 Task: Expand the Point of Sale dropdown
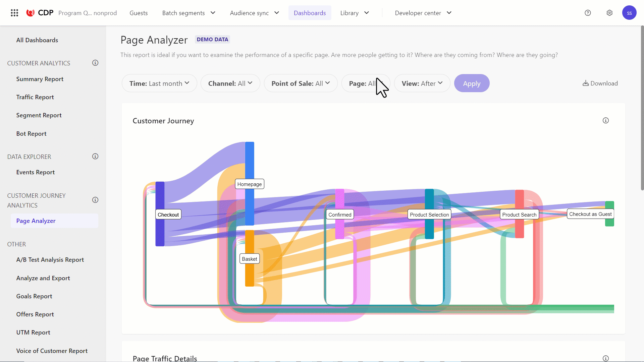[x=301, y=83]
